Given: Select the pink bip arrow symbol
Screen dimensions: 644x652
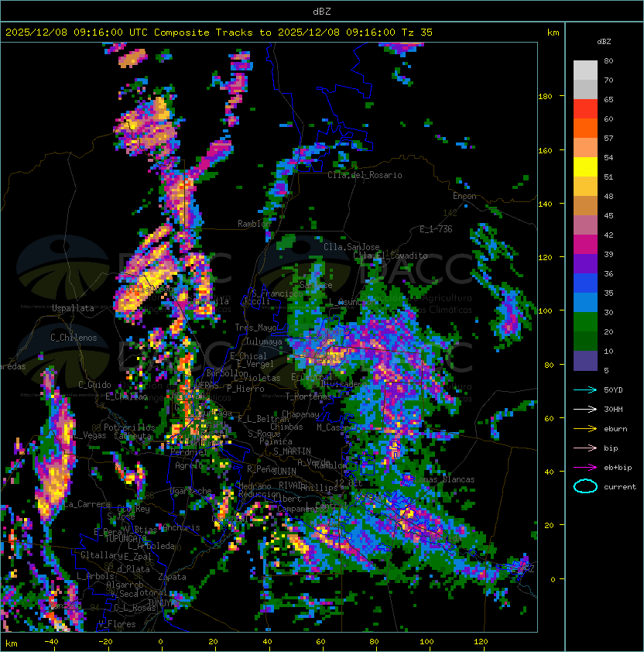Looking at the screenshot, I should click(585, 448).
